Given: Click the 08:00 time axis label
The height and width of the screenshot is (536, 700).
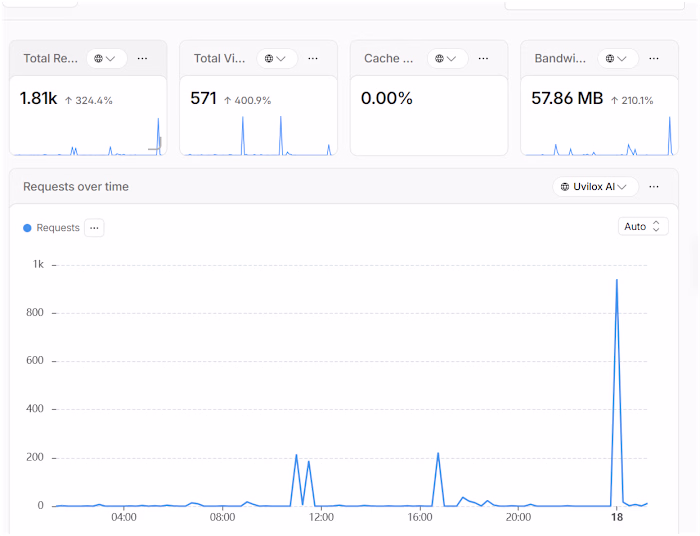Looking at the screenshot, I should [x=222, y=517].
